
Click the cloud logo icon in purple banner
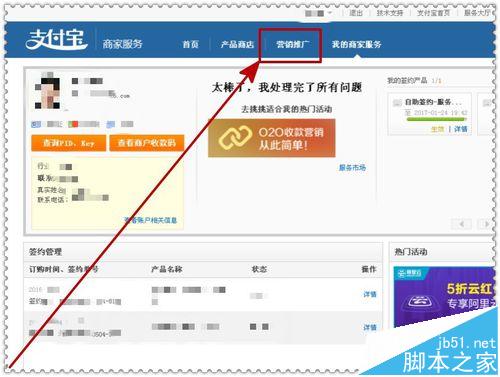pyautogui.click(x=419, y=302)
